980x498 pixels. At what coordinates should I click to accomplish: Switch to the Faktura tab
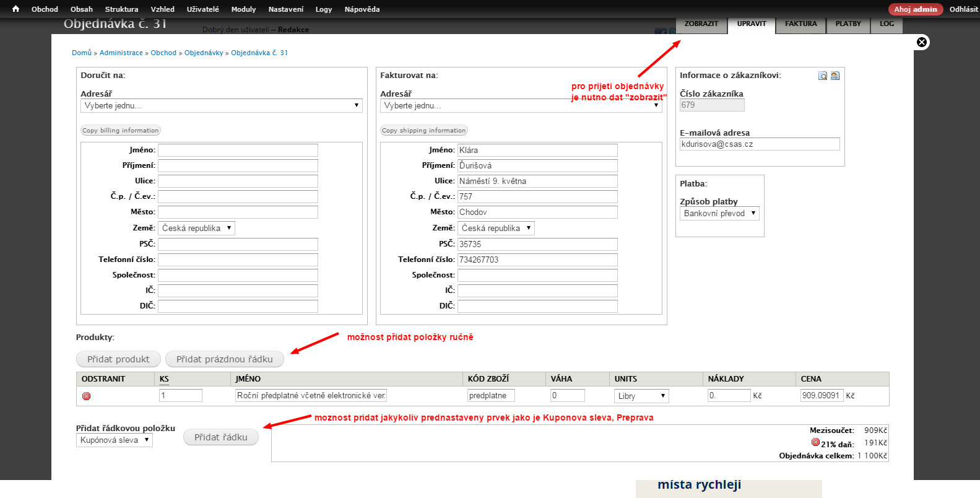pyautogui.click(x=800, y=24)
